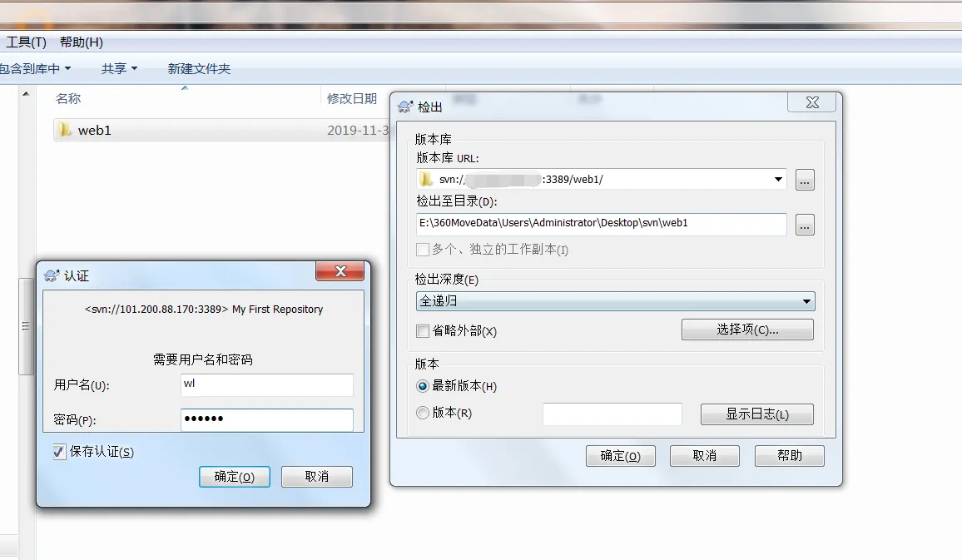962x560 pixels.
Task: Open the 共享 dropdown in toolbar
Action: click(x=119, y=69)
